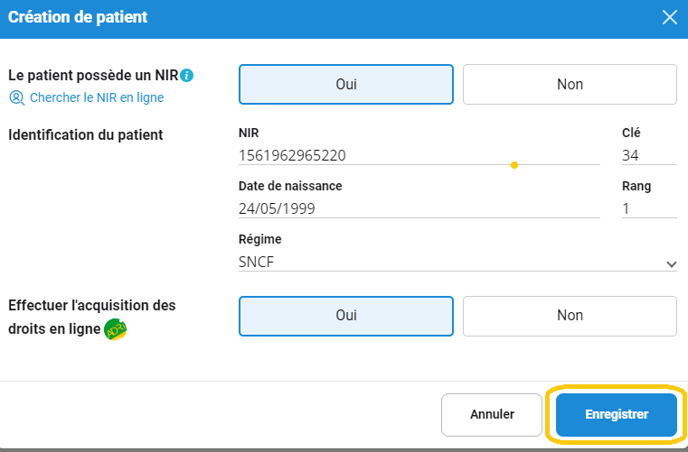Choose Non for acquisition des droits en ligne
Image resolution: width=688 pixels, height=452 pixels.
click(x=569, y=316)
